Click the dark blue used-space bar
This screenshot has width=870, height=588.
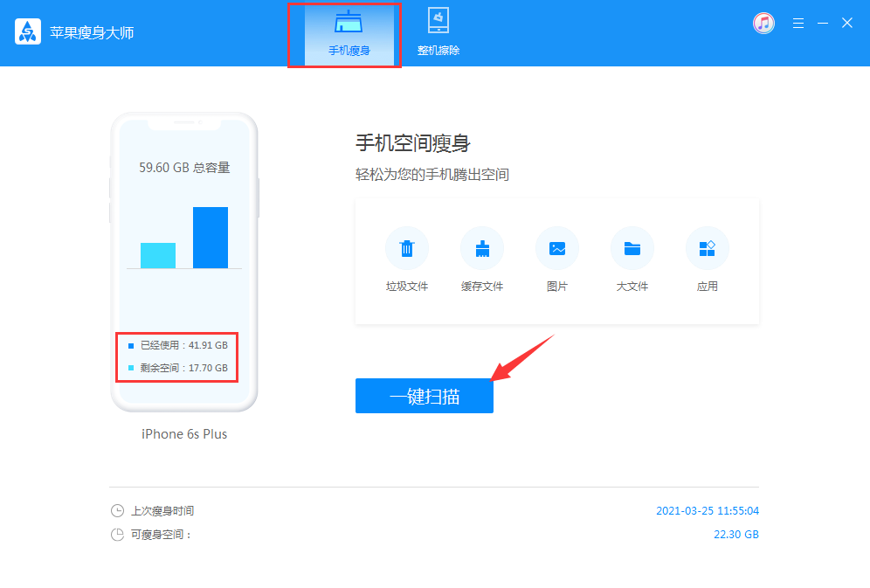(x=211, y=238)
